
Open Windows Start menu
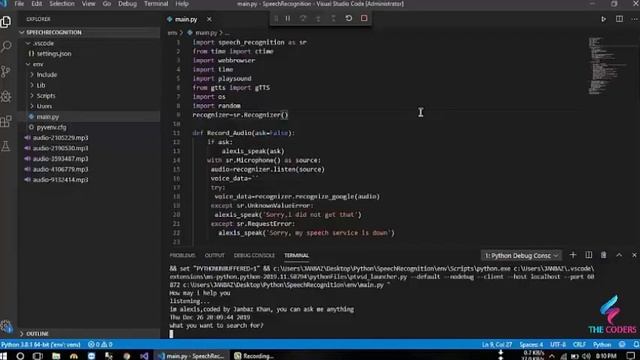4,356
